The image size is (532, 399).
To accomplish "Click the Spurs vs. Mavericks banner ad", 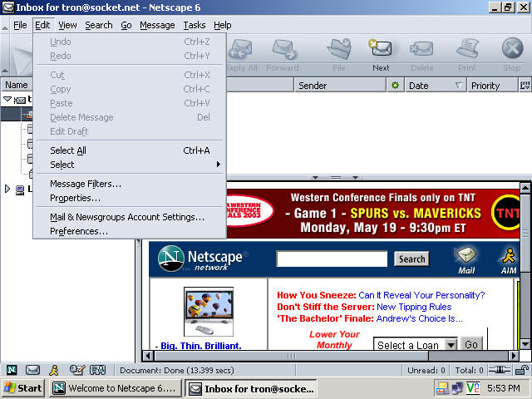I will coord(373,213).
